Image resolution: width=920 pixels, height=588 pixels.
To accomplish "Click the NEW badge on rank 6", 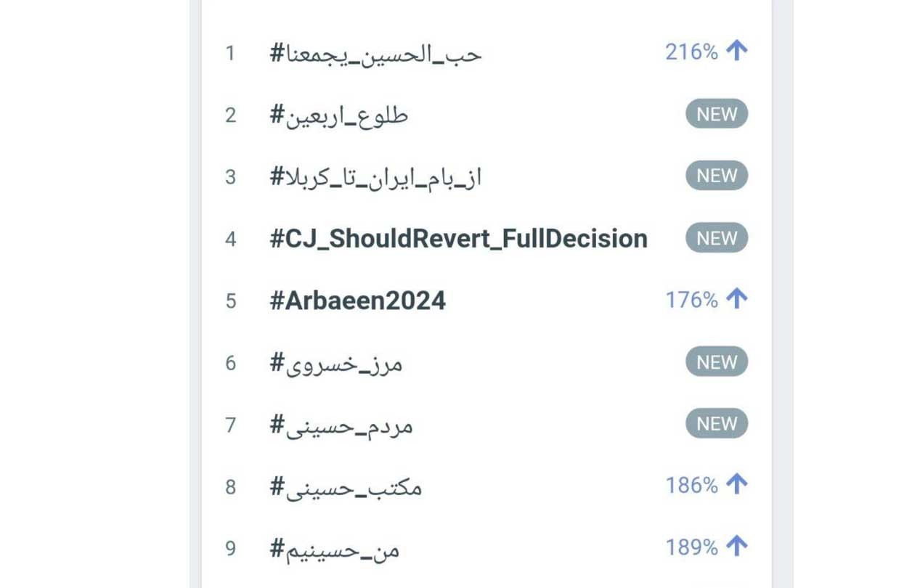I will point(717,362).
